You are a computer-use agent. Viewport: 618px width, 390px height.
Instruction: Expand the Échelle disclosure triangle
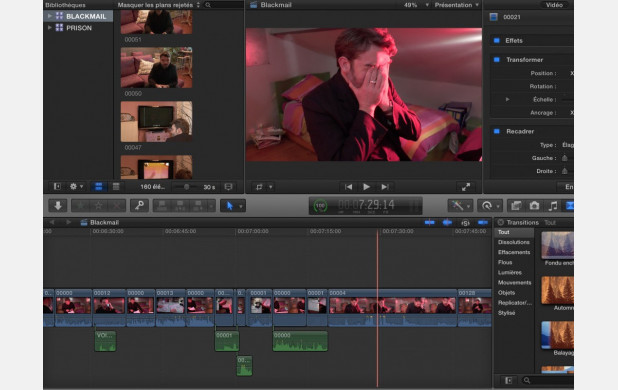coord(508,99)
